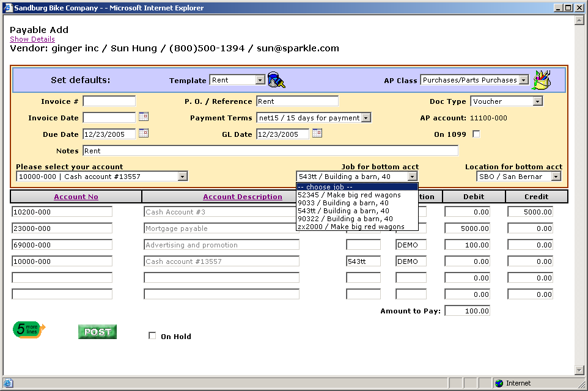Open the Payment Terms dropdown
Screen dimensions: 588x391
click(x=366, y=118)
